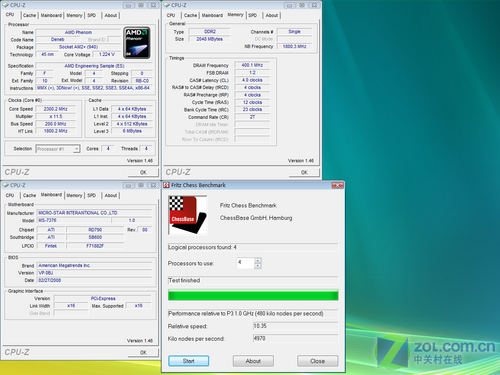Click the Chipset value RD790
Screen dimensions: 500x375
[95, 230]
